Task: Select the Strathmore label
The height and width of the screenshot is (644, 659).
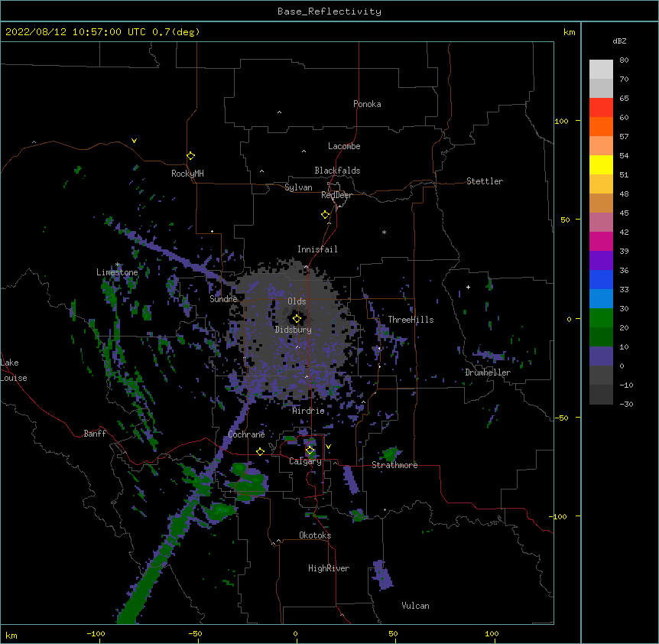Action: point(394,465)
